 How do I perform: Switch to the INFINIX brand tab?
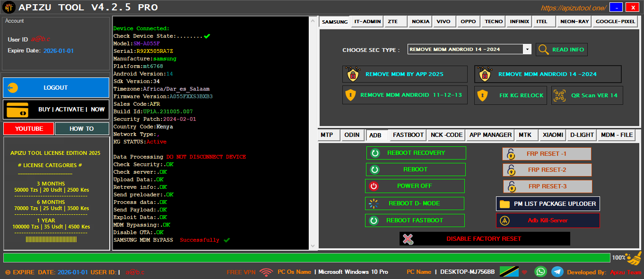coord(519,22)
